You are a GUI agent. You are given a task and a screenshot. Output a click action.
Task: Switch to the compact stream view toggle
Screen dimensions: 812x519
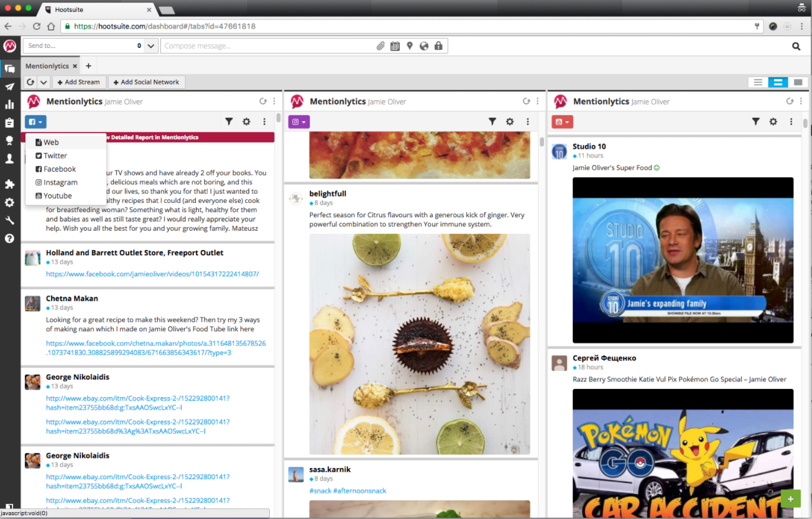pos(758,82)
